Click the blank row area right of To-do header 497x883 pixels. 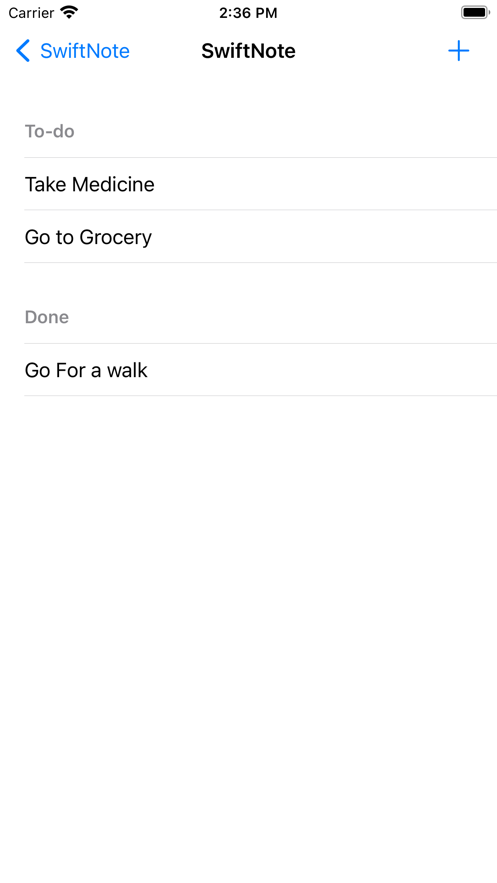285,132
